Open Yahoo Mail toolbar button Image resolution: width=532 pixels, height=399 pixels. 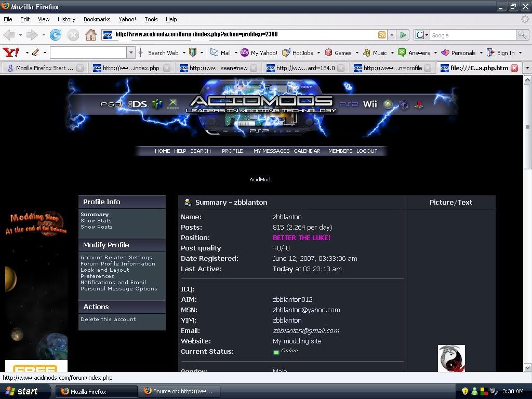coord(220,52)
